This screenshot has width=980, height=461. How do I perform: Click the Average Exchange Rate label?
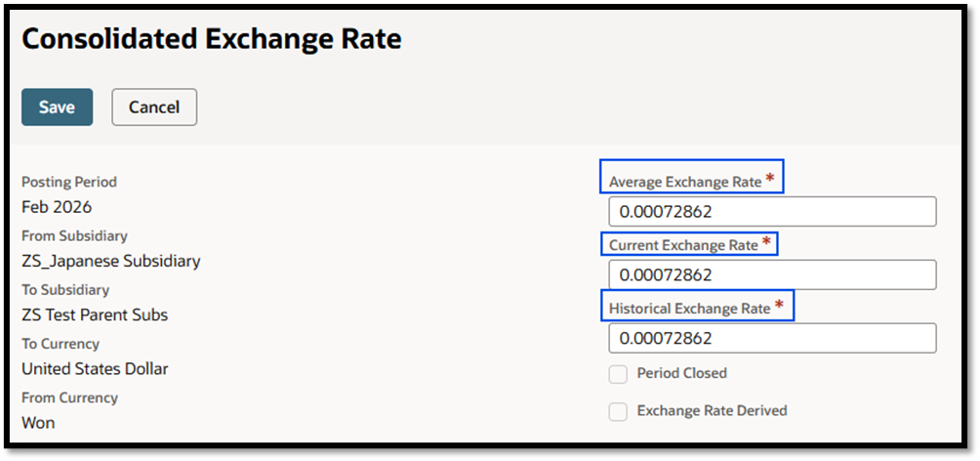684,182
